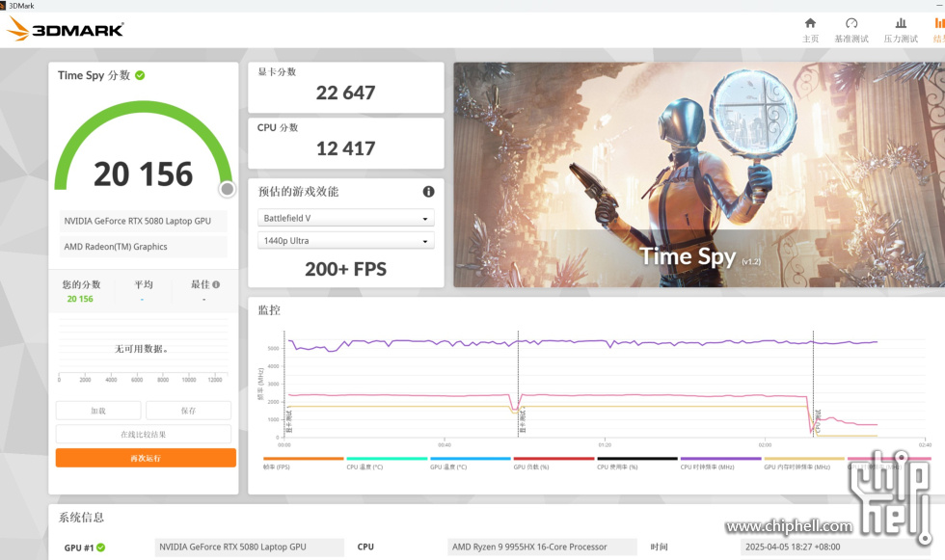Select the AMD Radeon(TM) Graphics row
The width and height of the screenshot is (945, 560).
tap(144, 247)
